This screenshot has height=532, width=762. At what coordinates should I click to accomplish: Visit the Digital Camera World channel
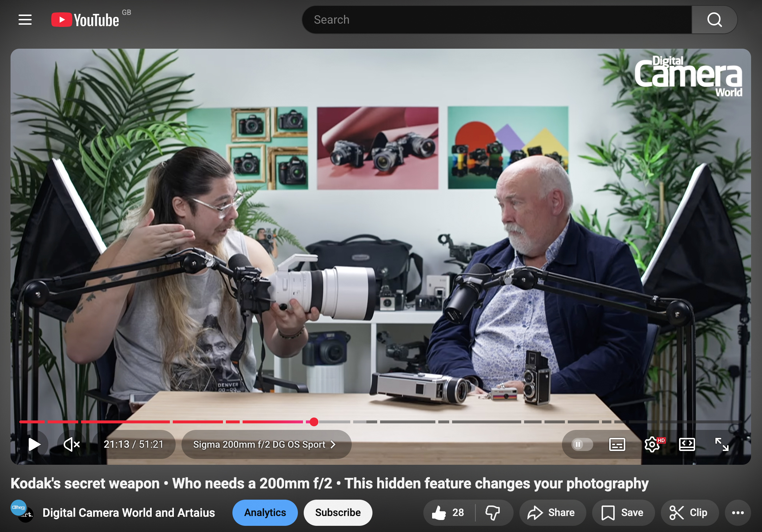pos(129,512)
